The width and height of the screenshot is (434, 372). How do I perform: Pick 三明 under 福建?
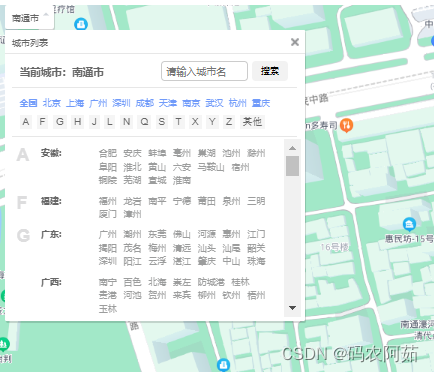[256, 201]
